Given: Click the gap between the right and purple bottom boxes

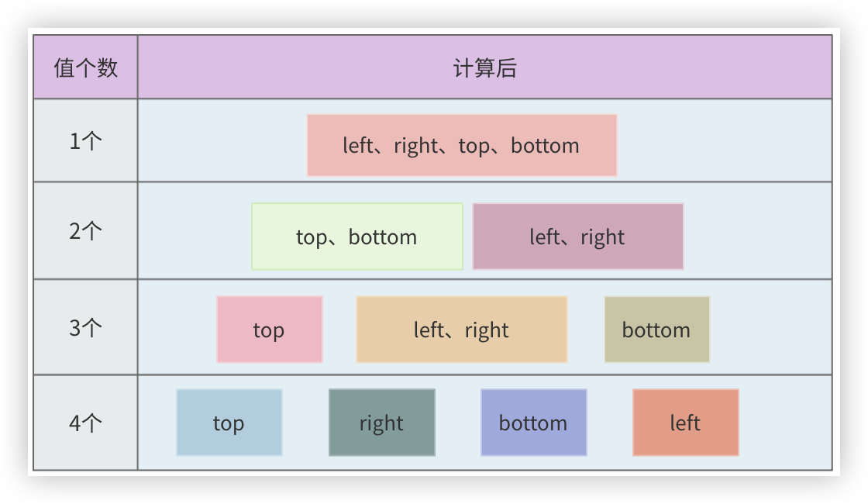Looking at the screenshot, I should pos(457,423).
